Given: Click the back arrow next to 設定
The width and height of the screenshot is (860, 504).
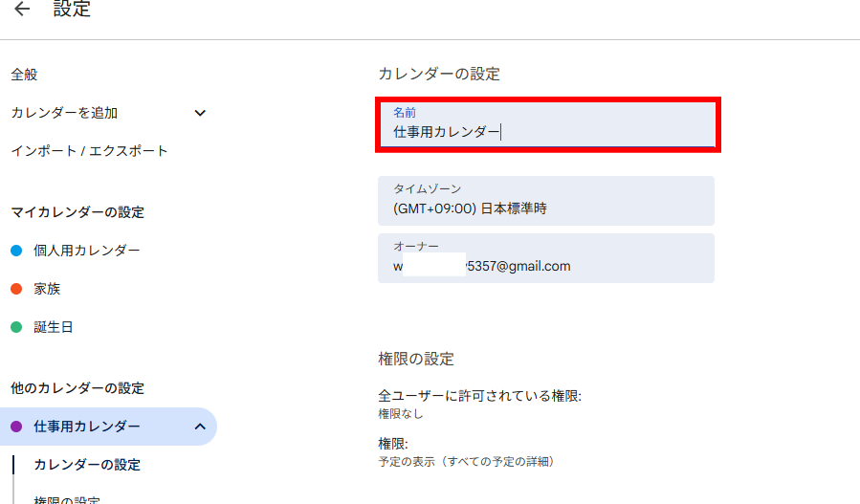Looking at the screenshot, I should click(x=22, y=11).
